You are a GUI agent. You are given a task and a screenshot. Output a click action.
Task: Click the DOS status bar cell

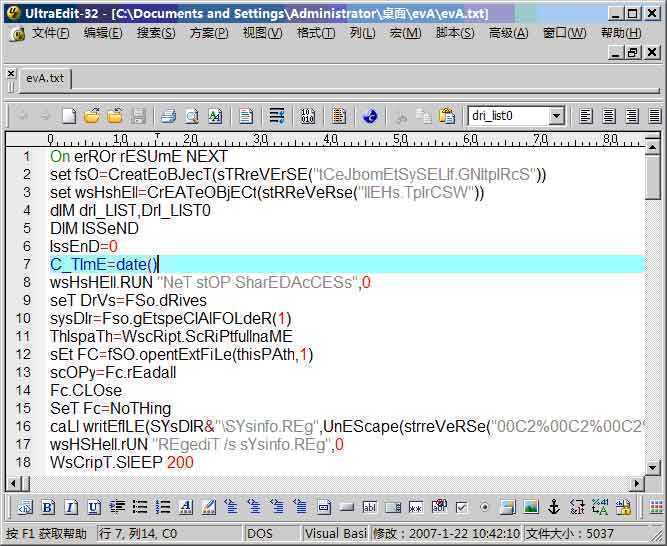click(272, 533)
